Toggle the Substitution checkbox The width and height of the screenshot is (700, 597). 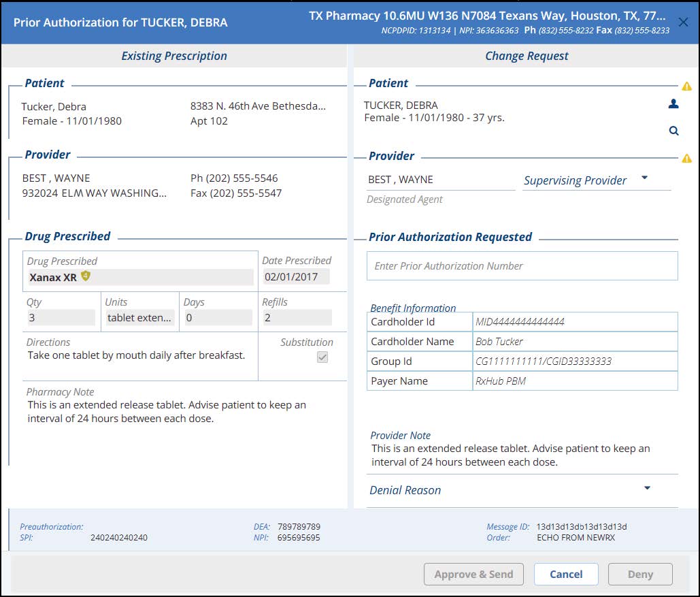(322, 357)
